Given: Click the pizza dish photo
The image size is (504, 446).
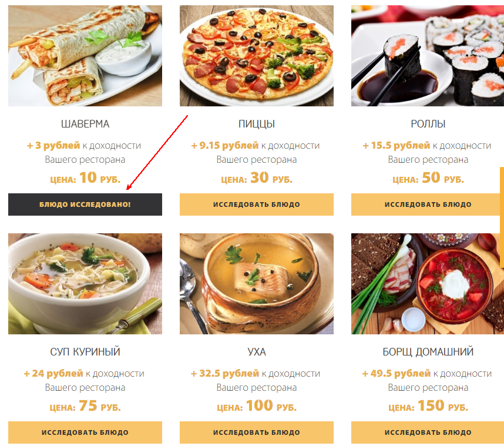Looking at the screenshot, I should point(257,56).
